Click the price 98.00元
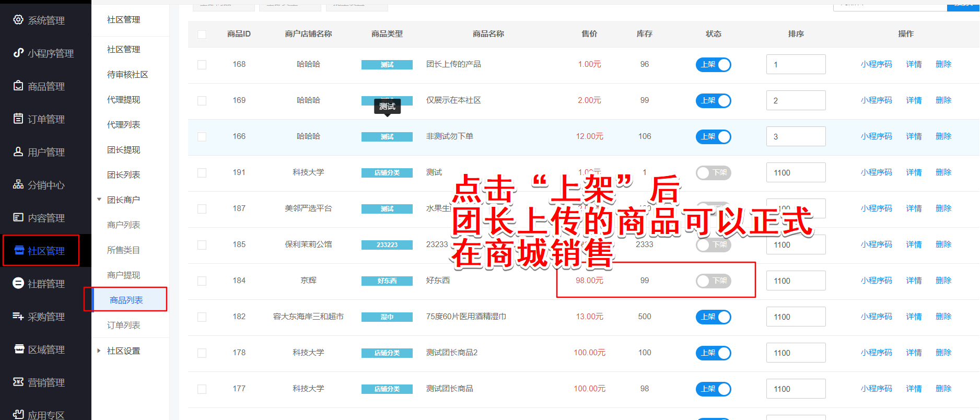Viewport: 980px width, 420px height. pyautogui.click(x=589, y=281)
